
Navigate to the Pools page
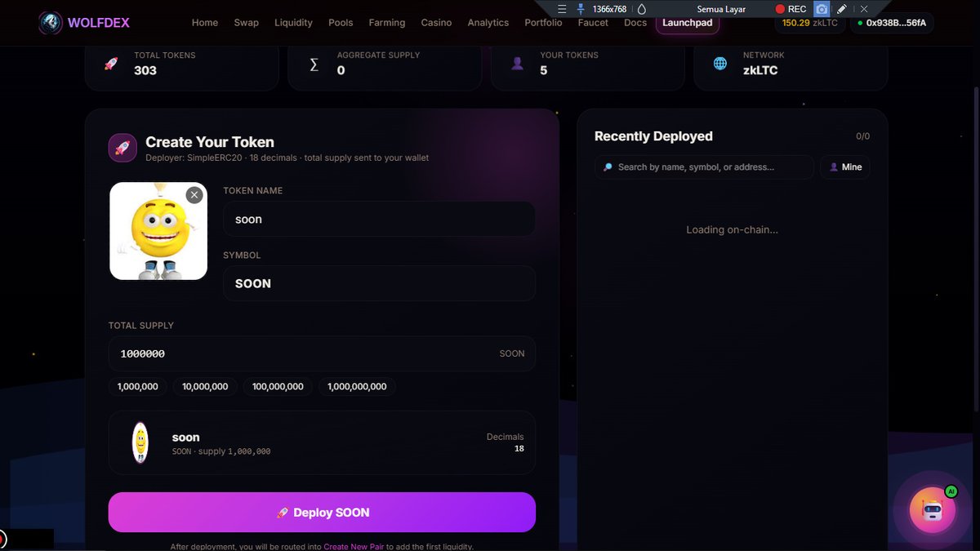pos(341,23)
